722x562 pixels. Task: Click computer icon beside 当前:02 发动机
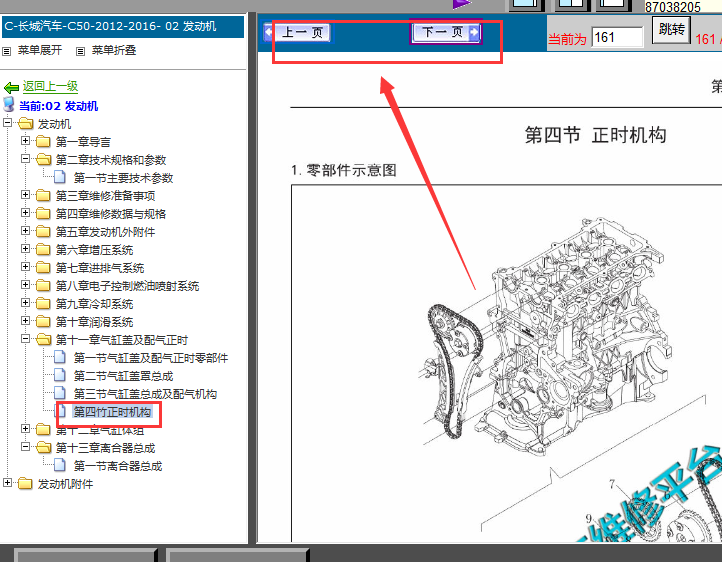[9, 104]
